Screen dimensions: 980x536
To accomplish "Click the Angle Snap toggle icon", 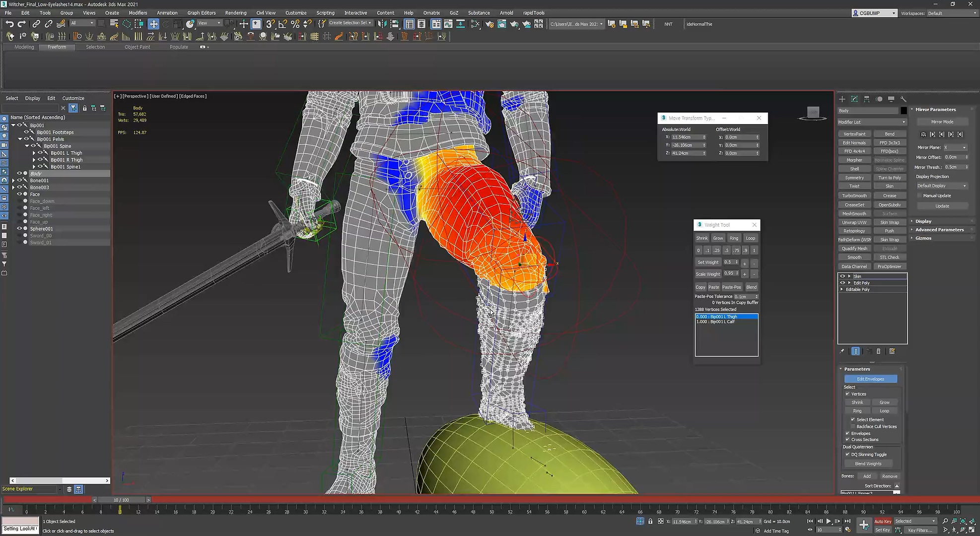I will coord(282,24).
